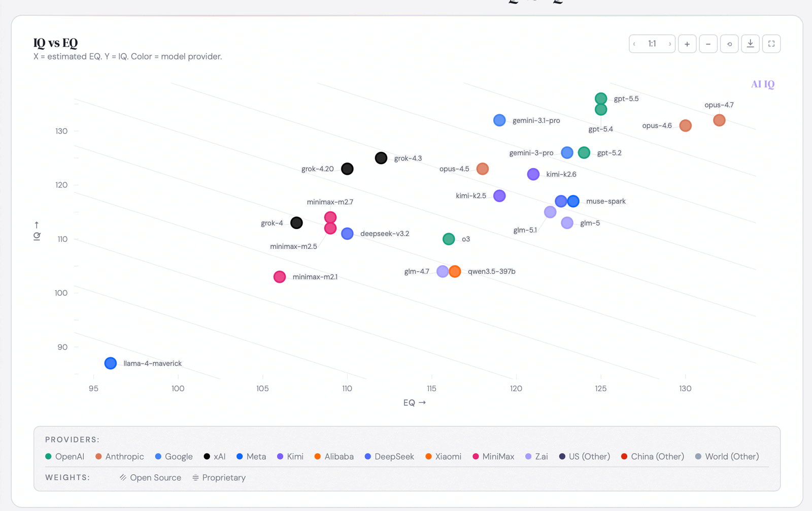This screenshot has width=812, height=511.
Task: Click the minimax-m2.1 data point
Action: (280, 277)
